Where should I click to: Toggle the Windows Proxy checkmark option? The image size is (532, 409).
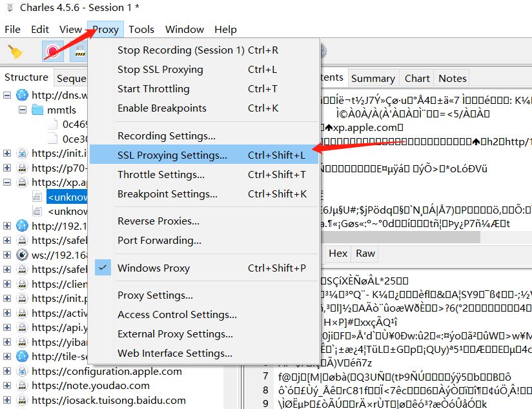tap(103, 268)
